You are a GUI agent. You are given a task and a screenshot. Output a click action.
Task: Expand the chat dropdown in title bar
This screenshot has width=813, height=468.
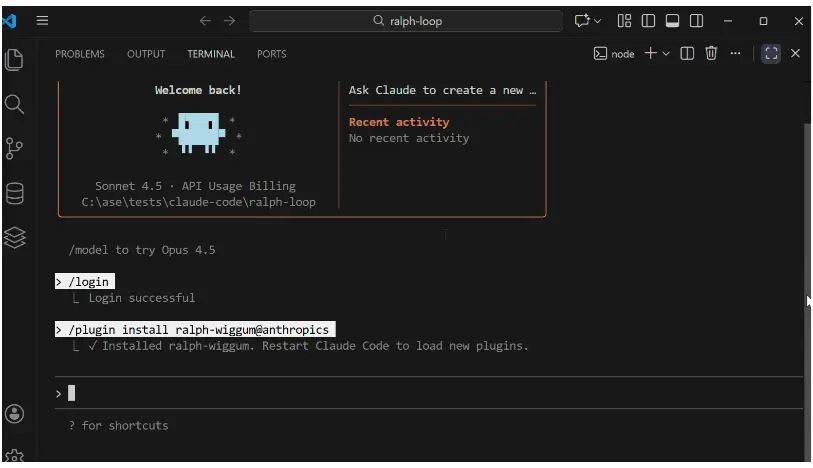598,21
